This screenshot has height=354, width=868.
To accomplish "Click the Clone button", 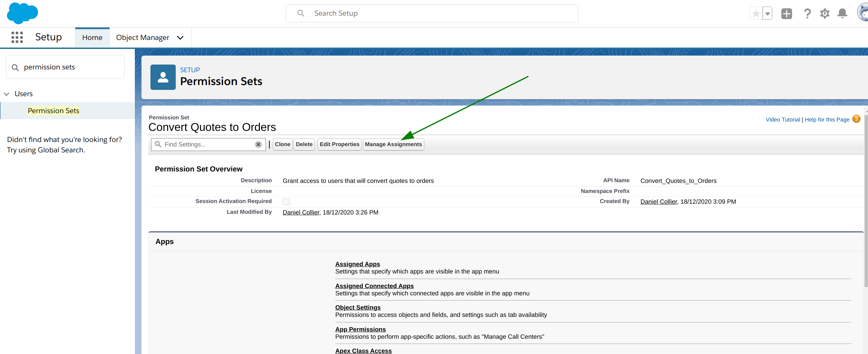I will click(283, 144).
